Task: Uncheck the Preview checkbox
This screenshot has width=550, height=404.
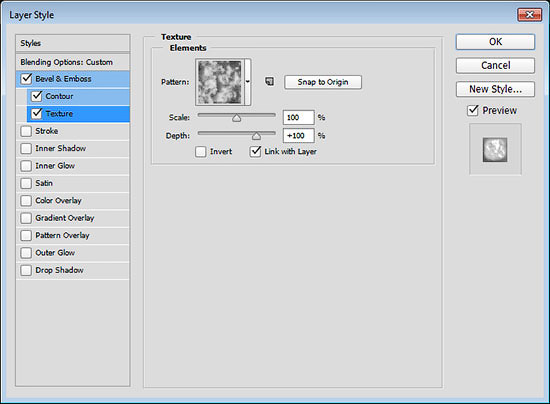Action: [473, 110]
